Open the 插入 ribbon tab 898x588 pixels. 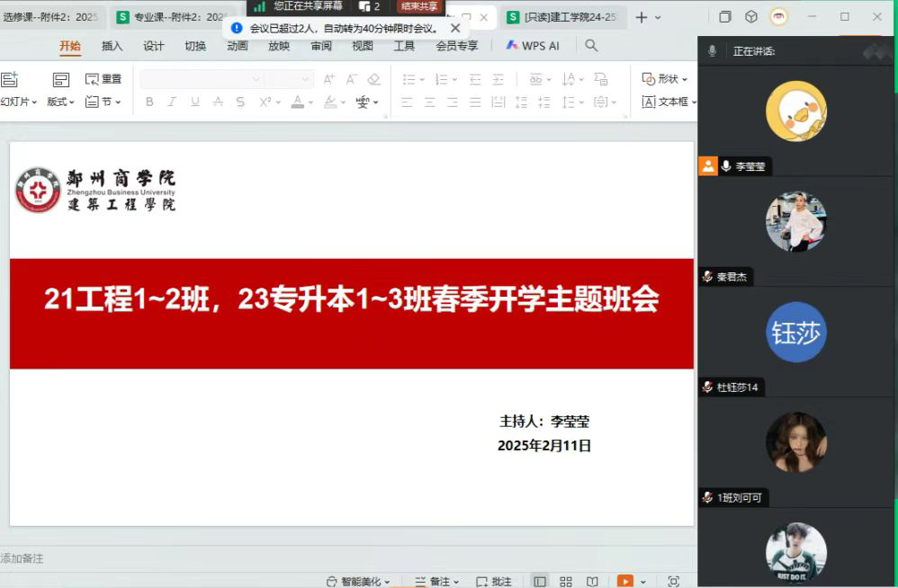(112, 46)
